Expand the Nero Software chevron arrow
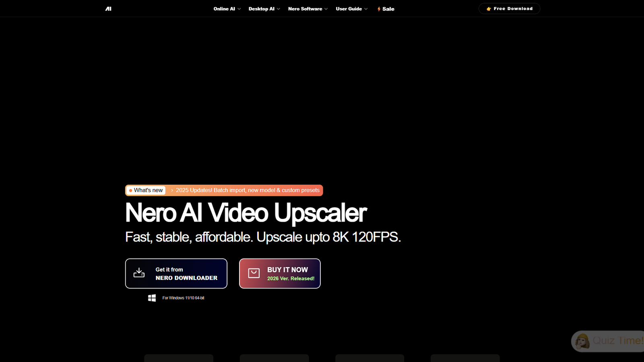This screenshot has height=362, width=644. [326, 9]
